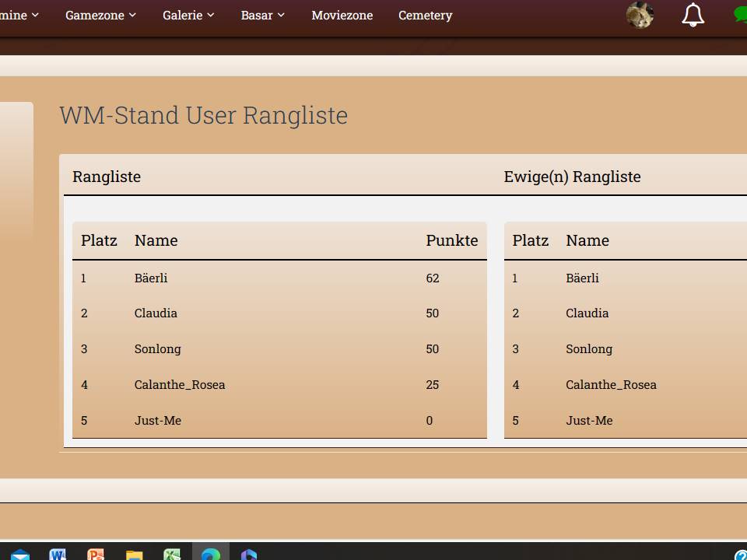Expand the Galerie dropdown menu
Image resolution: width=747 pixels, height=560 pixels.
click(x=188, y=16)
